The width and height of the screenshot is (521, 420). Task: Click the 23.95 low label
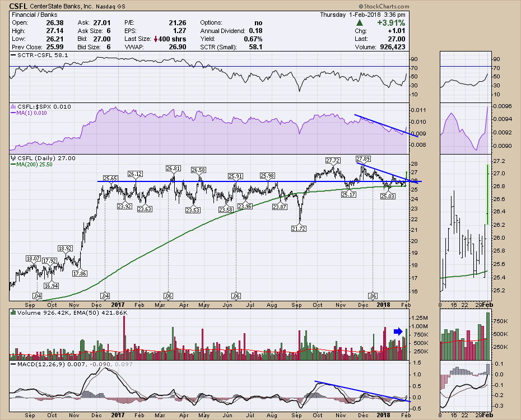(x=245, y=206)
